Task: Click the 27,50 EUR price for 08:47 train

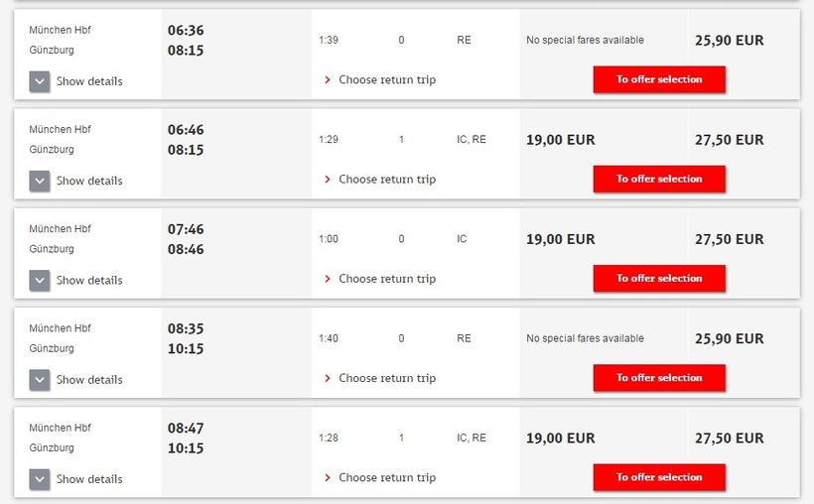Action: tap(730, 438)
